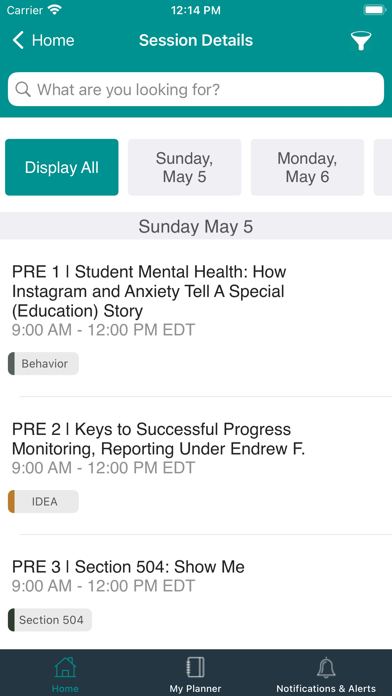Screen dimensions: 392x696
Task: Select the Monday, May 6 filter
Action: coord(307,167)
